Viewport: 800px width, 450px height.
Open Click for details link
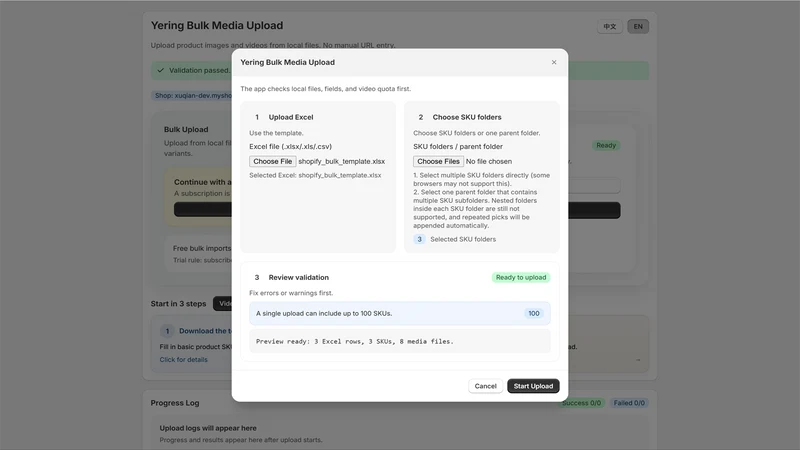pyautogui.click(x=183, y=360)
